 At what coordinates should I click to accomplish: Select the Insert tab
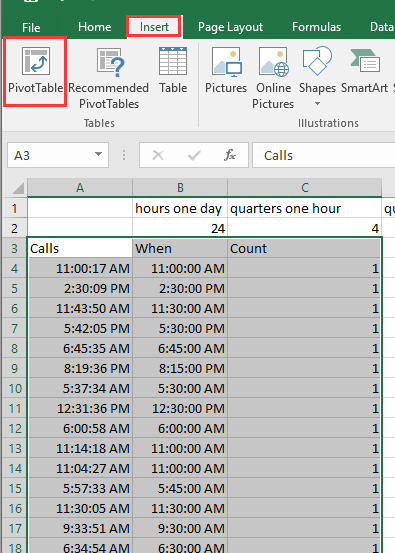pos(154,27)
